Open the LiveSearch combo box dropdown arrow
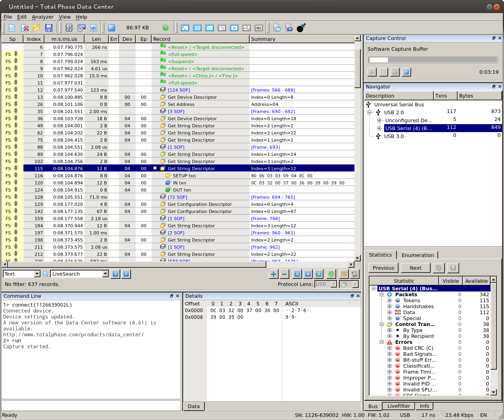 coord(106,274)
